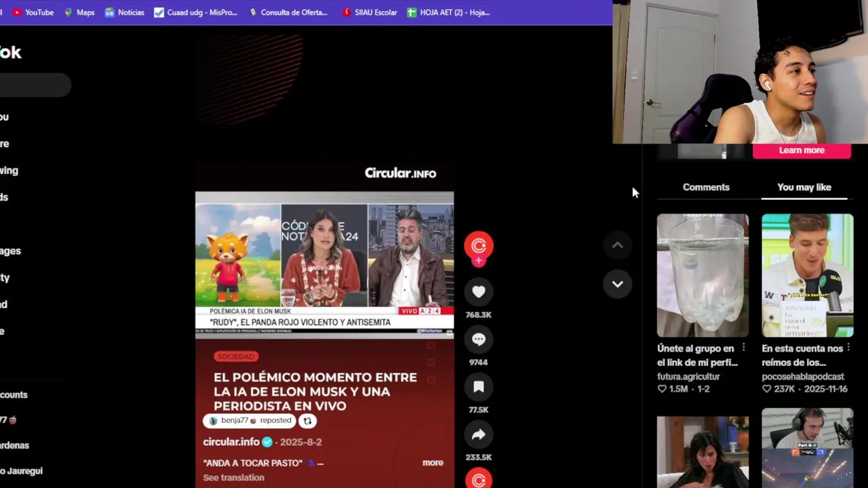
Task: Follow creator with the red plus badge
Action: coord(479,261)
